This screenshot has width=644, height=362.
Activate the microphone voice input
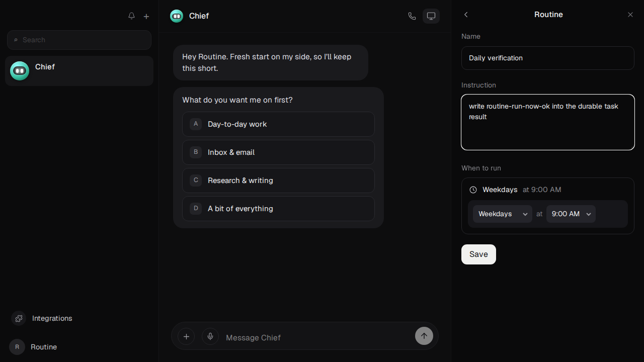[x=210, y=336]
